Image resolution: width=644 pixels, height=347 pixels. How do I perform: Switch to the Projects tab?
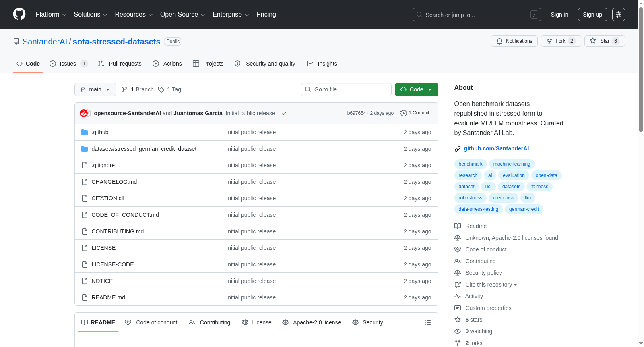(x=208, y=64)
